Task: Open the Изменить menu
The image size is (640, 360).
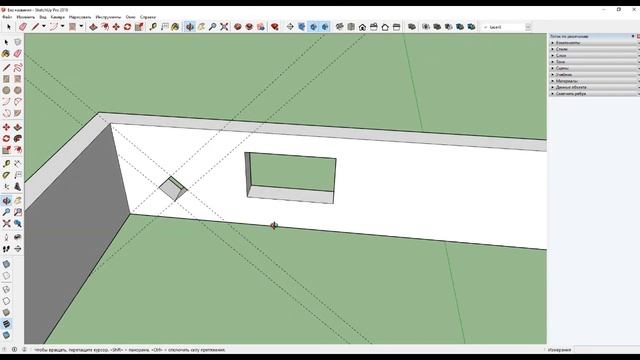Action: 25,17
